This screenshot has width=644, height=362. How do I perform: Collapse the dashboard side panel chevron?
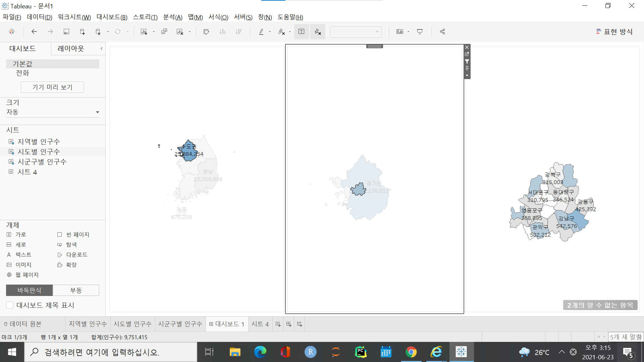(x=101, y=49)
